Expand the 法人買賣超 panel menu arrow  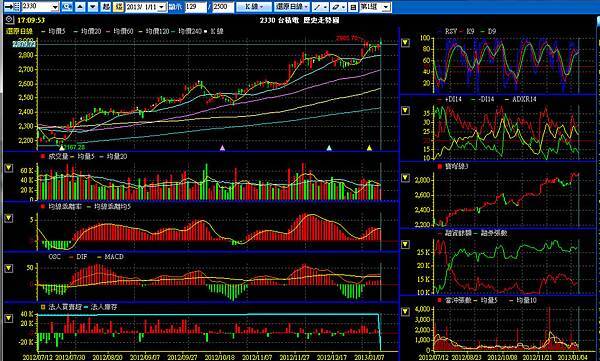(8, 318)
